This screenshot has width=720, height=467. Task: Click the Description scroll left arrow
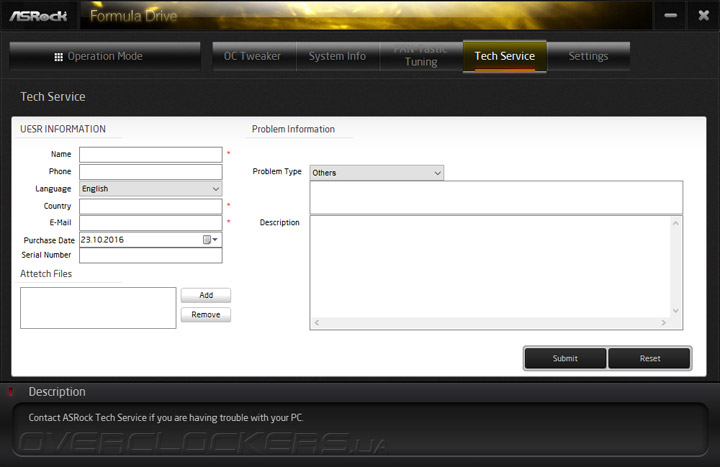(x=317, y=323)
